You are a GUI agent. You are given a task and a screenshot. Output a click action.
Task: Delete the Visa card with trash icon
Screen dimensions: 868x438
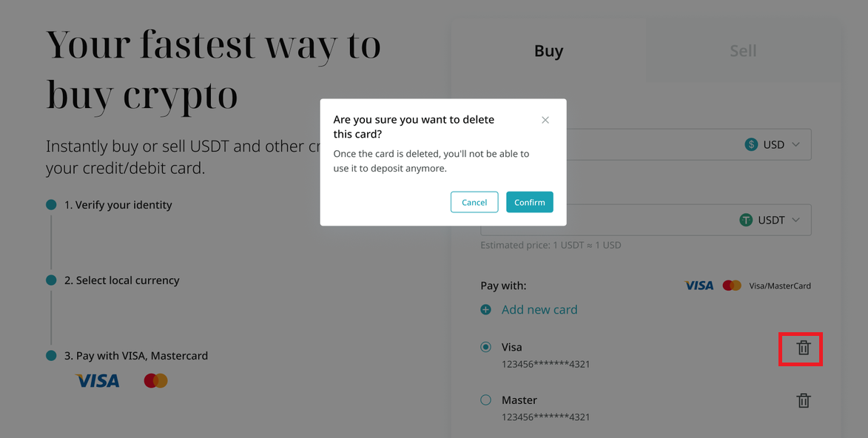(x=803, y=348)
